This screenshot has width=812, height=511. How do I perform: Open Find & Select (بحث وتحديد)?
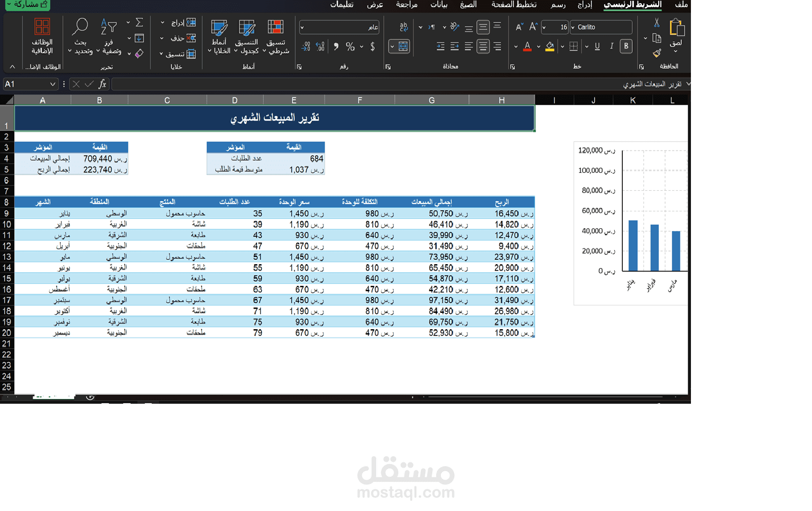(81, 36)
